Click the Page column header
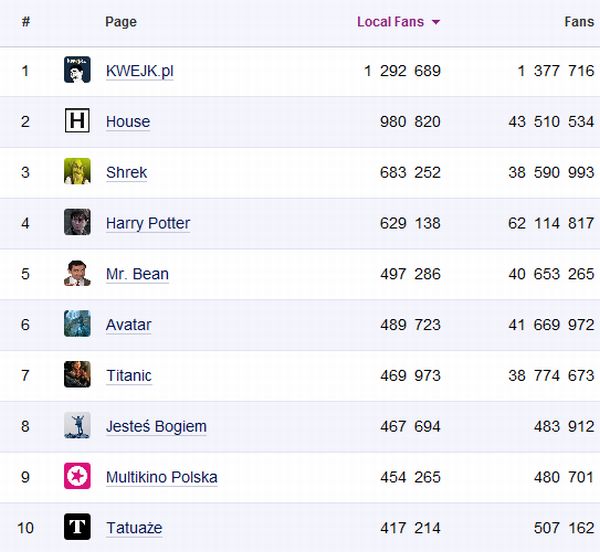This screenshot has width=600, height=552. (121, 22)
